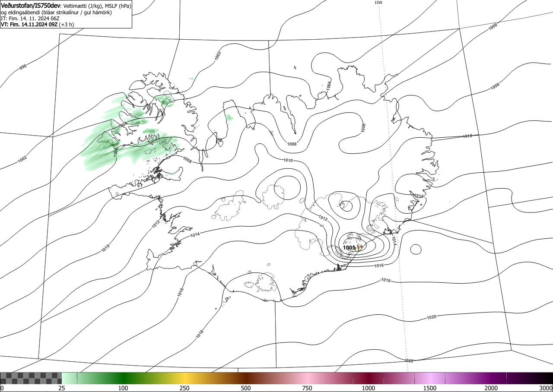Pick the dark red color at scale value 1000
Screen dimensions: 553x392
369,378
